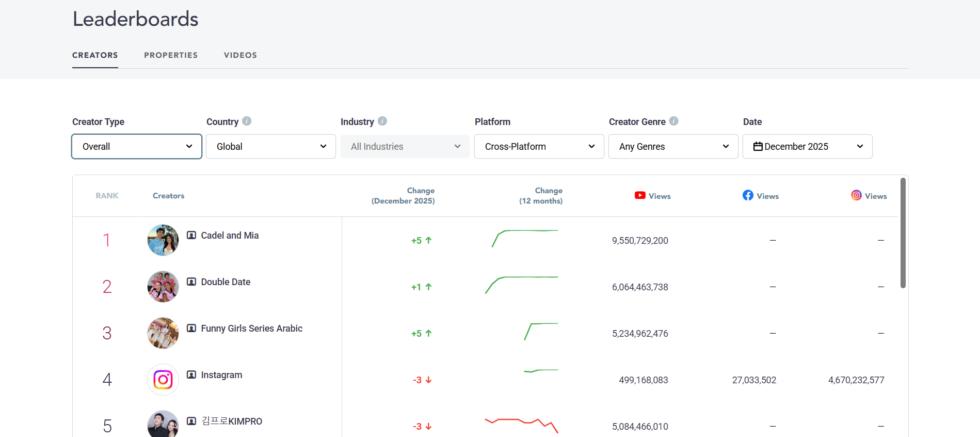Click the views value 5,234,962,476
Viewport: 980px width, 437px height.
640,334
